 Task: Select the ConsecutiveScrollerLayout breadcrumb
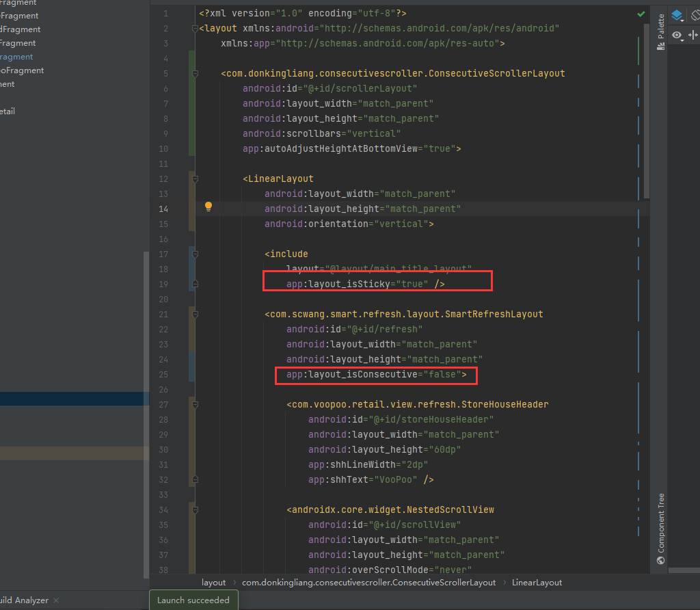(x=368, y=583)
